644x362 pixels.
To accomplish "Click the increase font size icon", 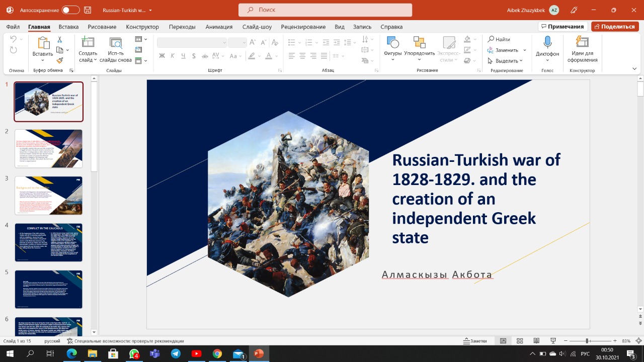I will pos(252,43).
